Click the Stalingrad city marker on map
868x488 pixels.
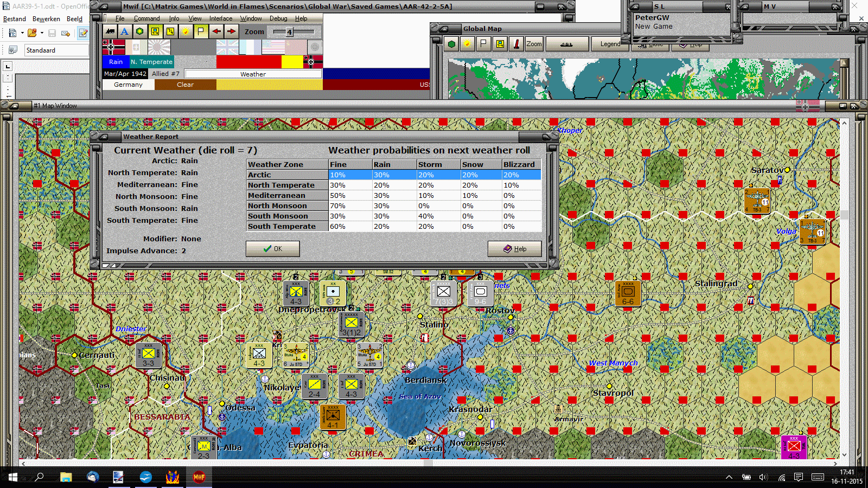750,286
